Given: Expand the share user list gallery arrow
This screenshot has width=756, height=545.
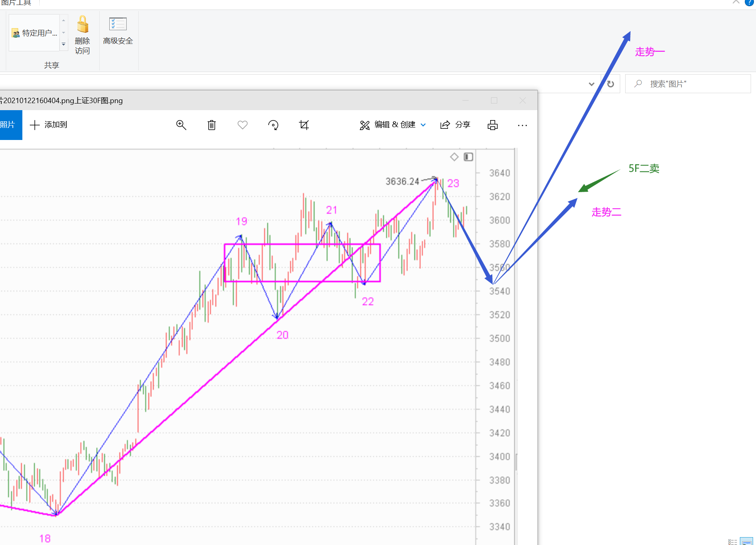Looking at the screenshot, I should (64, 44).
